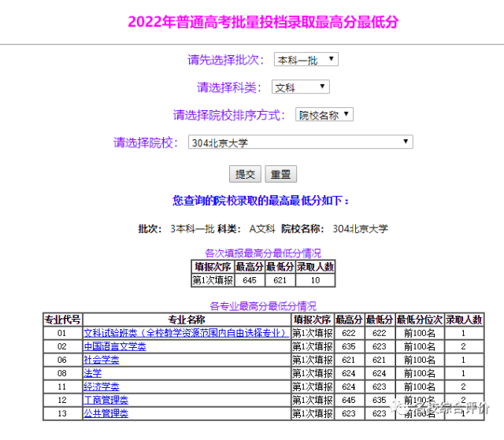Click the 各次填报最高分最低分情况 caption
The image size is (504, 440).
pos(263,253)
